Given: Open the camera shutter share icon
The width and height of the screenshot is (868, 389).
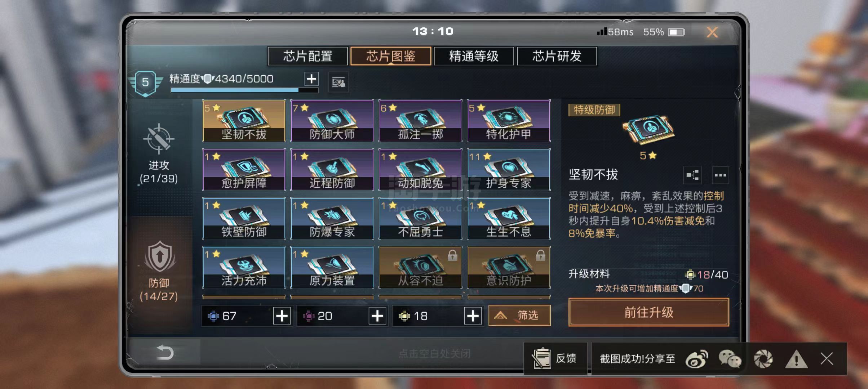Looking at the screenshot, I should [x=763, y=359].
